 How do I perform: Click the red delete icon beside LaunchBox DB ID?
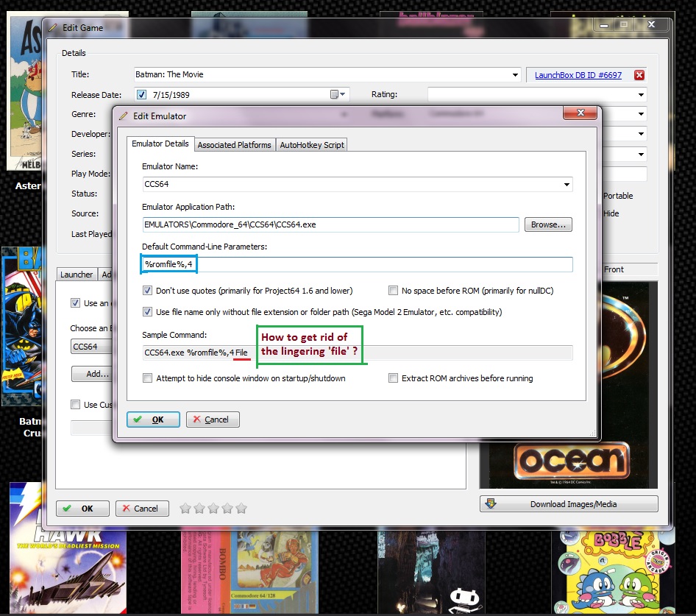[x=639, y=75]
